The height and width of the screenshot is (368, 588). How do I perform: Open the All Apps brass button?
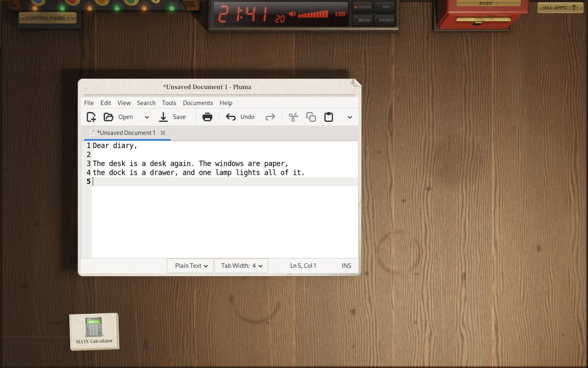pyautogui.click(x=560, y=8)
